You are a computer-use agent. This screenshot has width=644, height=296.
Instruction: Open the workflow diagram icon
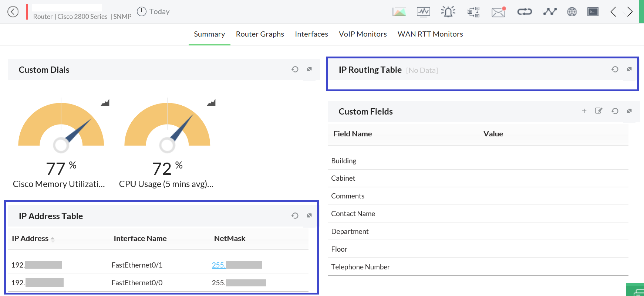click(473, 12)
